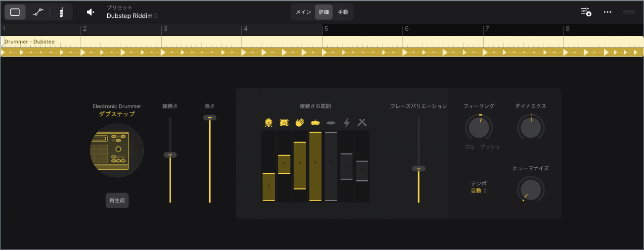
Task: Enable the lightning bolt percussion icon
Action: click(346, 122)
